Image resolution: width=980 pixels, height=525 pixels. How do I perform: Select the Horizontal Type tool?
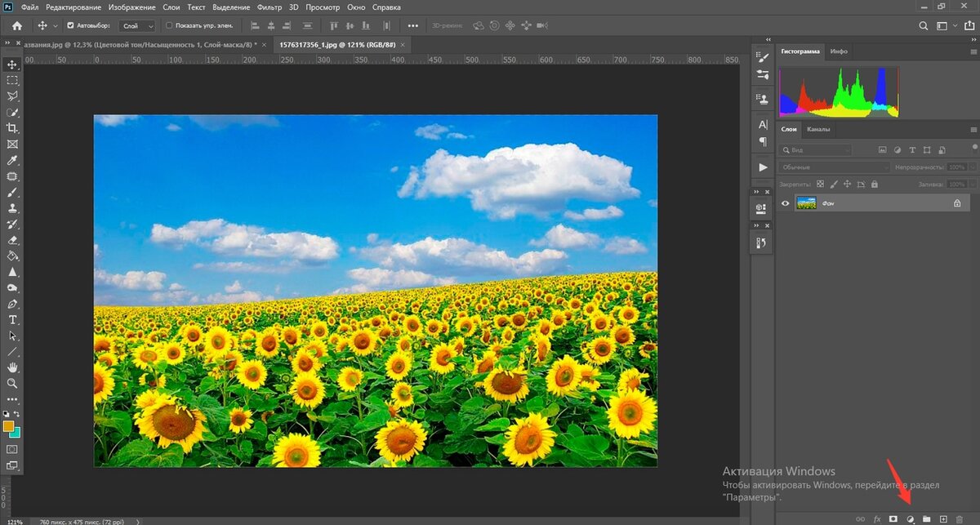click(12, 319)
